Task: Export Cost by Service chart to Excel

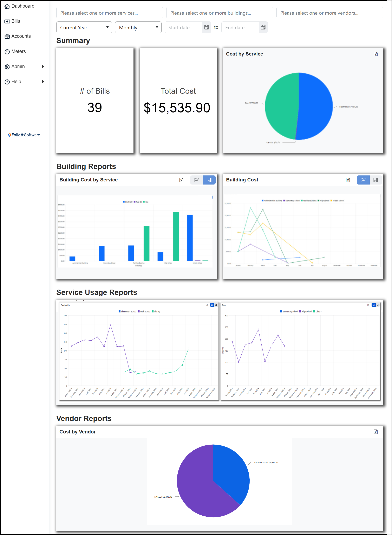Action: click(375, 54)
